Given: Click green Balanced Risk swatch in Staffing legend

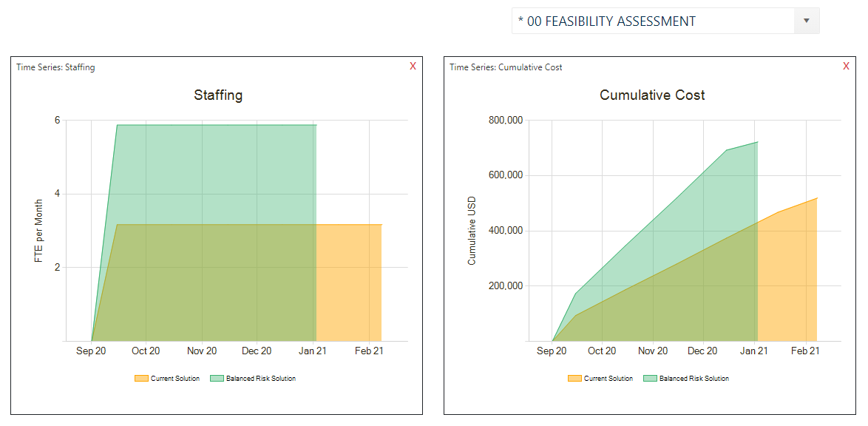Looking at the screenshot, I should pos(217,379).
